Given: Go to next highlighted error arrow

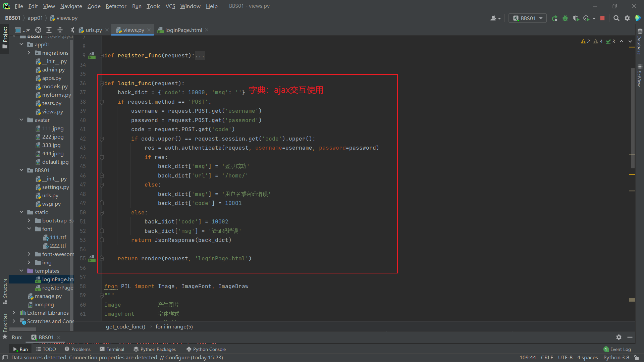Looking at the screenshot, I should click(630, 41).
